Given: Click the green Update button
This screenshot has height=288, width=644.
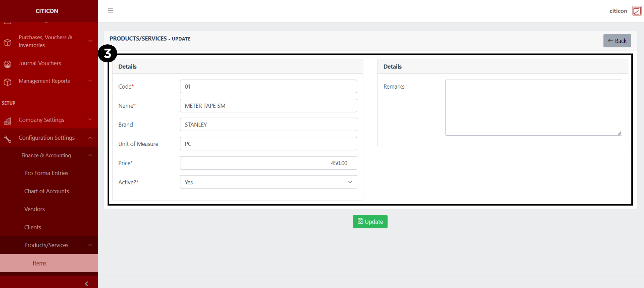Looking at the screenshot, I should click(370, 222).
